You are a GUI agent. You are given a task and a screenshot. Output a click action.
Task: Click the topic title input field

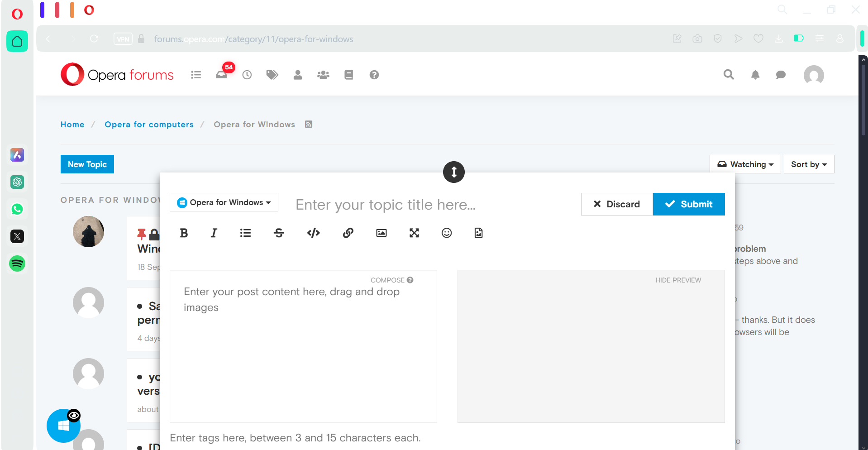(434, 205)
